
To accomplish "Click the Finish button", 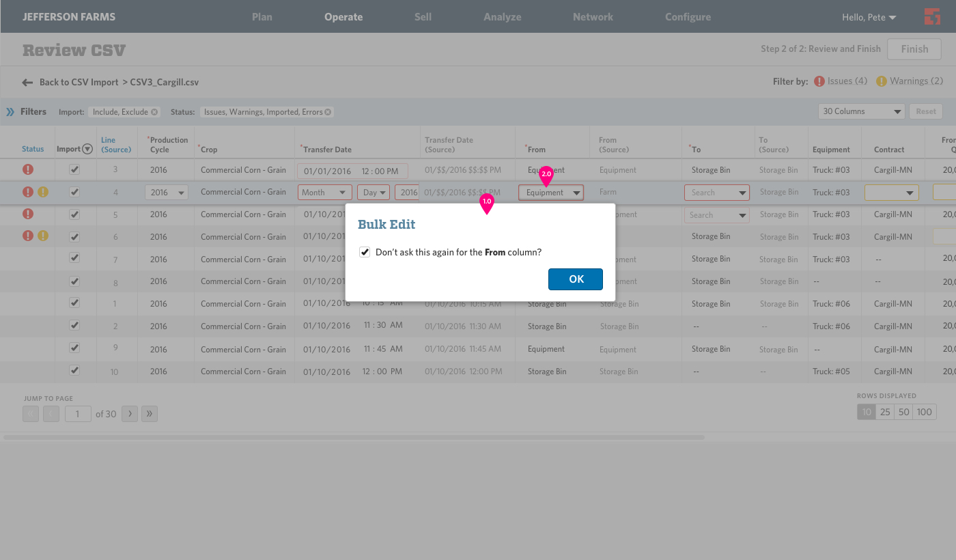I will click(x=914, y=49).
